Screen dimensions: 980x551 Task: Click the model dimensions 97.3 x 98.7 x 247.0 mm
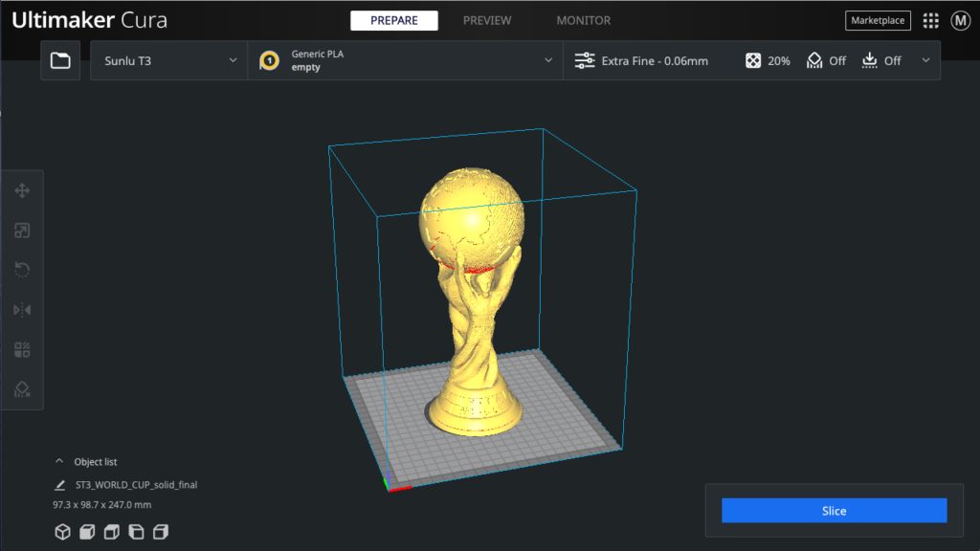tap(101, 505)
